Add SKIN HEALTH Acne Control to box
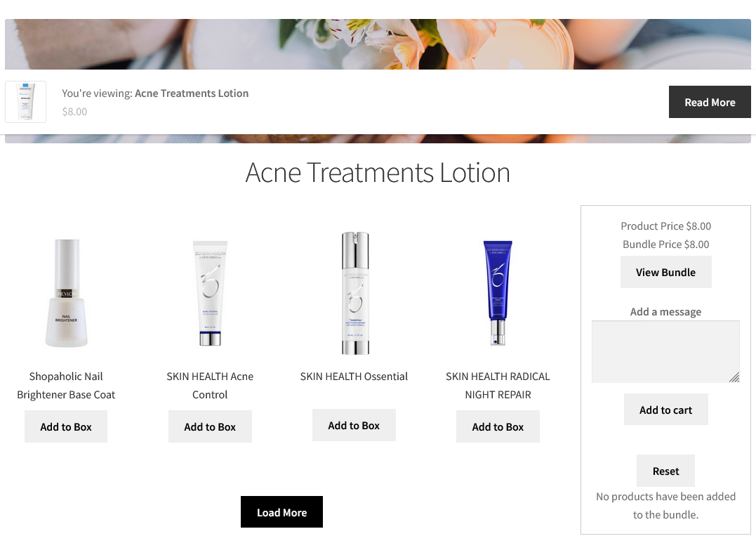756x555 pixels. (x=210, y=426)
